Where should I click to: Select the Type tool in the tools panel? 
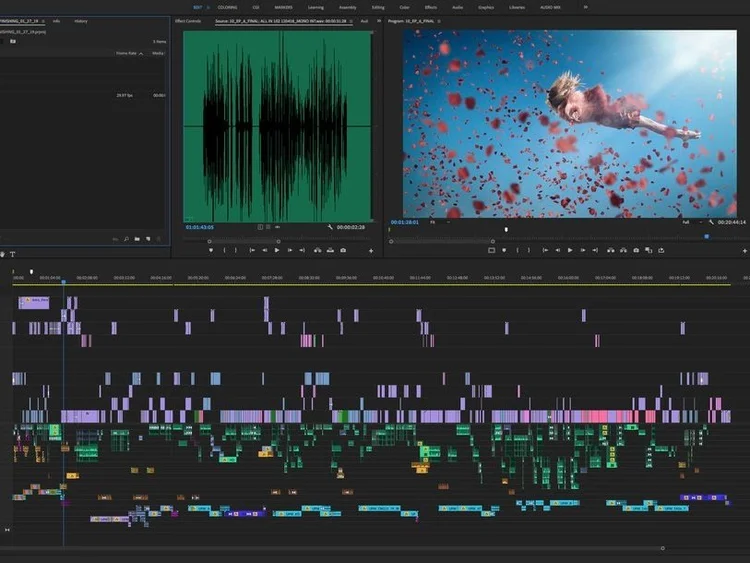[x=12, y=255]
